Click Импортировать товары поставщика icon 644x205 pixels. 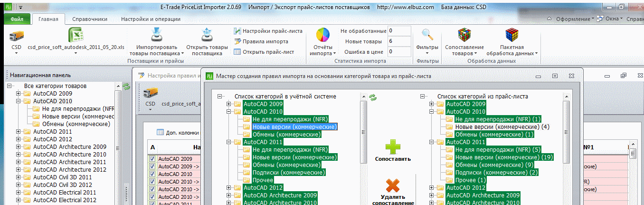pyautogui.click(x=157, y=36)
